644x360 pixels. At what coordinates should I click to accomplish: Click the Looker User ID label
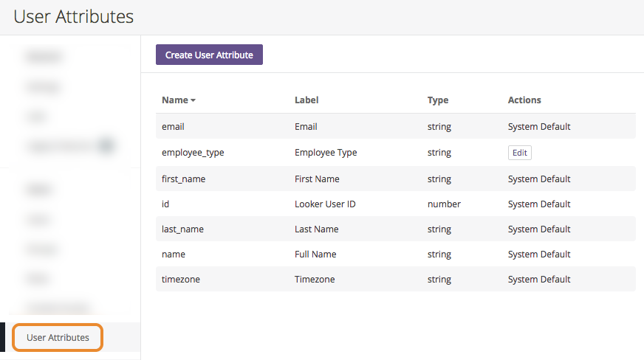click(x=325, y=204)
